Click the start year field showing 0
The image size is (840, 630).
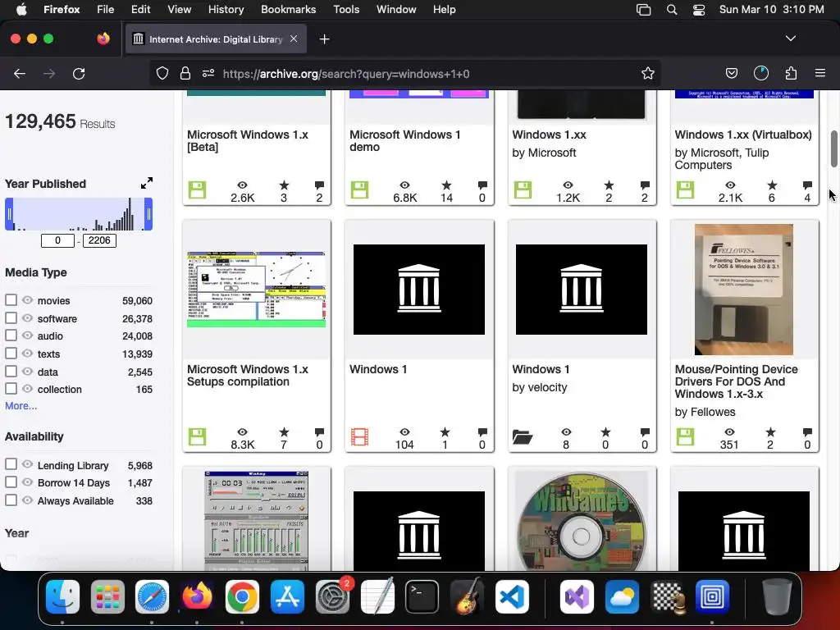pos(57,240)
